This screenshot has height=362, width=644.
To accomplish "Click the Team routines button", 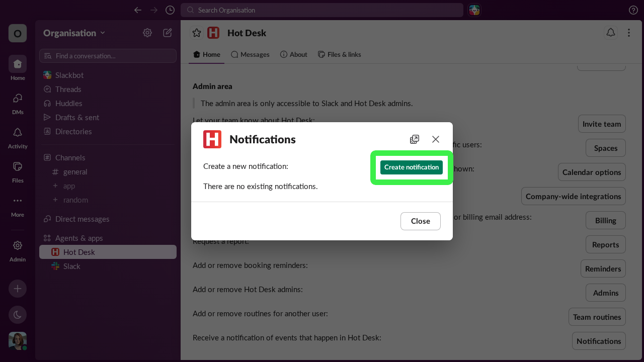I will 597,317.
